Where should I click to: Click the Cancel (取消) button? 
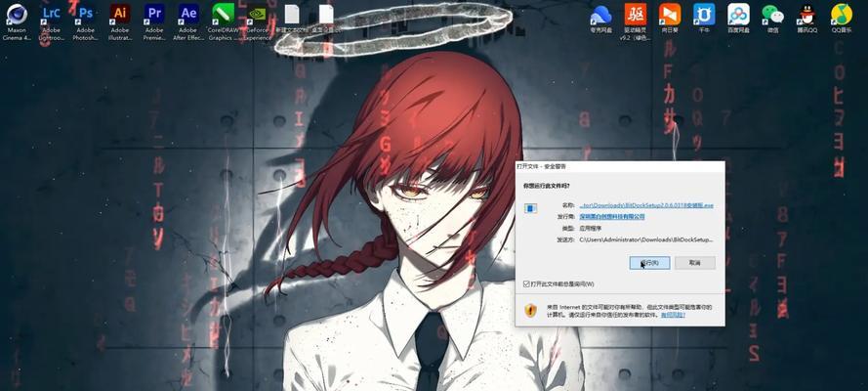click(x=695, y=263)
